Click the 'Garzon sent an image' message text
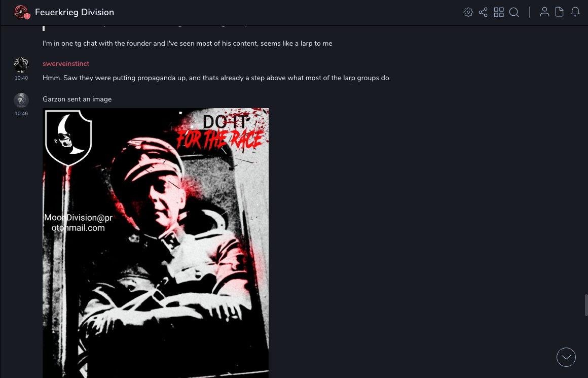 tap(77, 99)
